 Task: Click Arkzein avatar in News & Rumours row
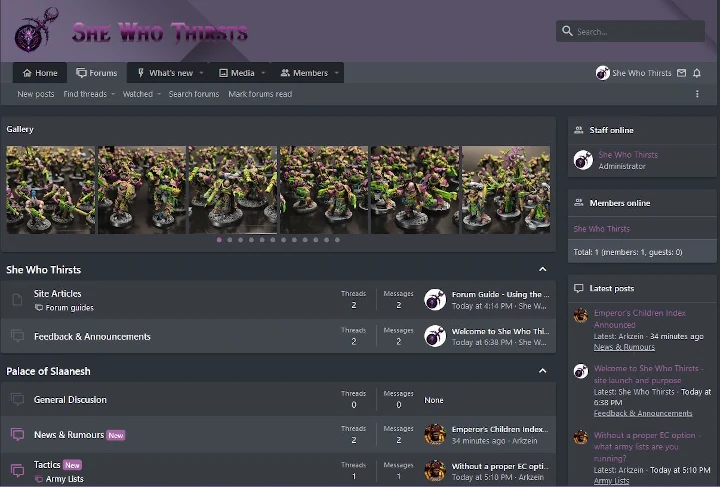[435, 435]
